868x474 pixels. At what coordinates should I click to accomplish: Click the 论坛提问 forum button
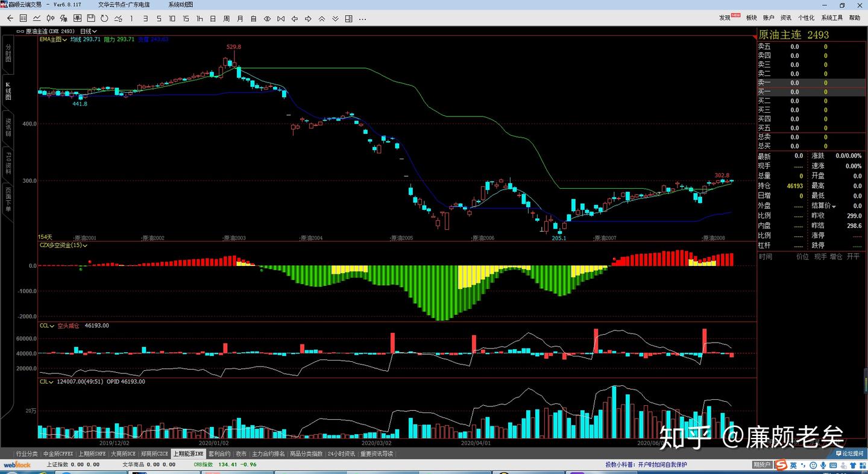(x=850, y=453)
